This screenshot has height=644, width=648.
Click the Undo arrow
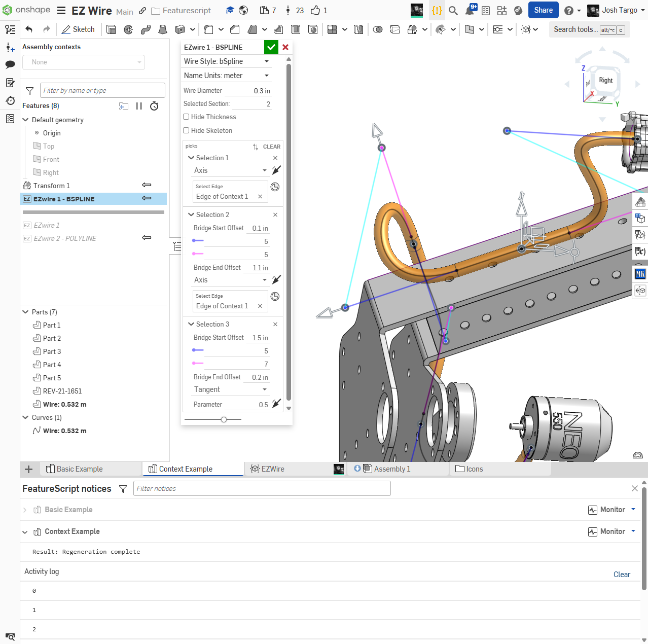click(x=29, y=29)
